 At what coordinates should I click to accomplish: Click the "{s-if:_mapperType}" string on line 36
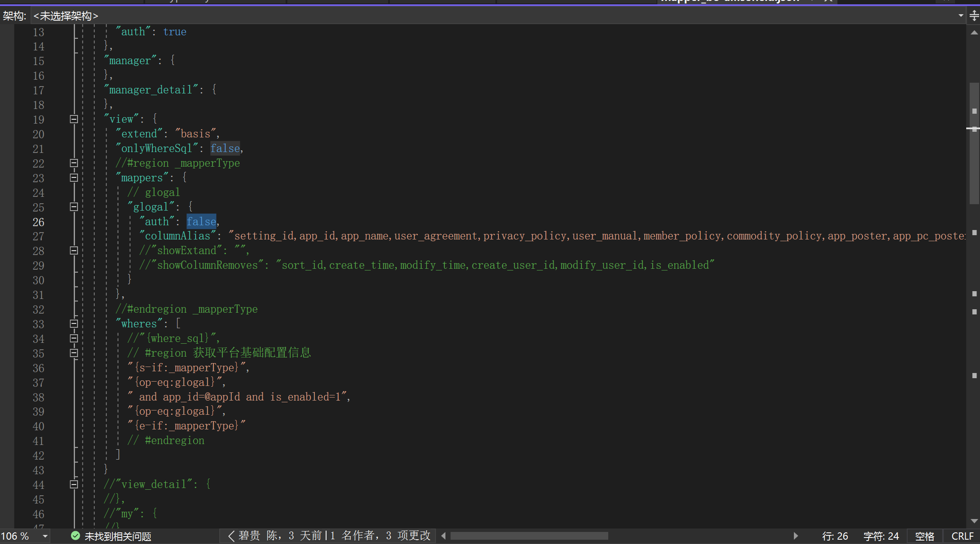click(187, 367)
